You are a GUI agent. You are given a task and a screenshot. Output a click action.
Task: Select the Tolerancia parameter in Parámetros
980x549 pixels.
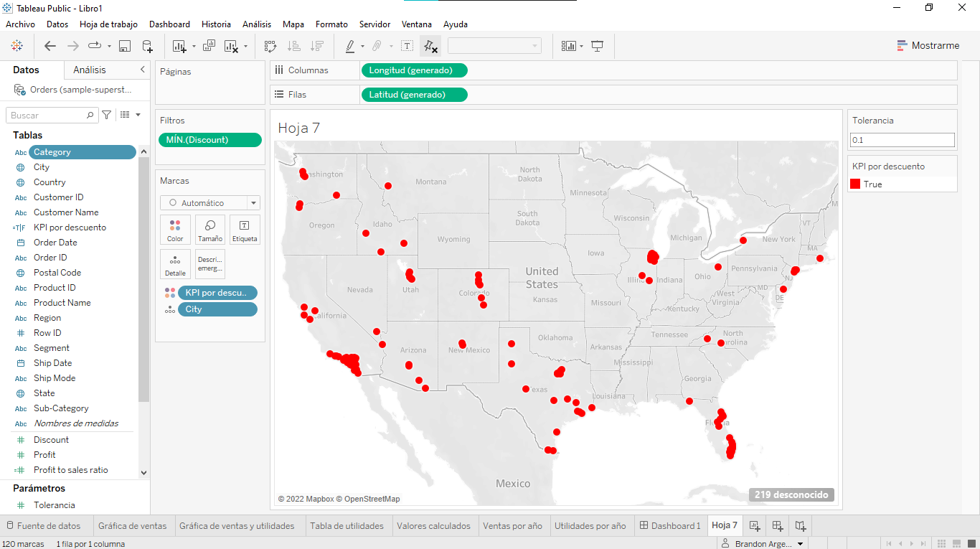(x=54, y=505)
